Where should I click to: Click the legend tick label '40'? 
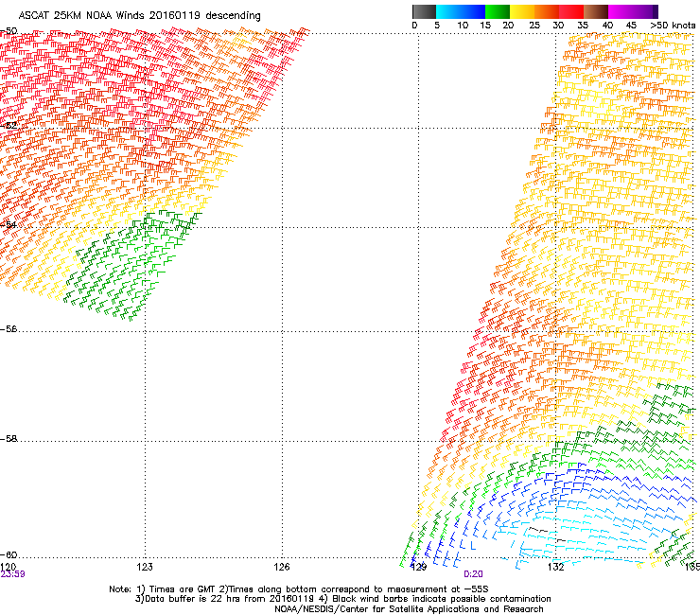(x=607, y=26)
